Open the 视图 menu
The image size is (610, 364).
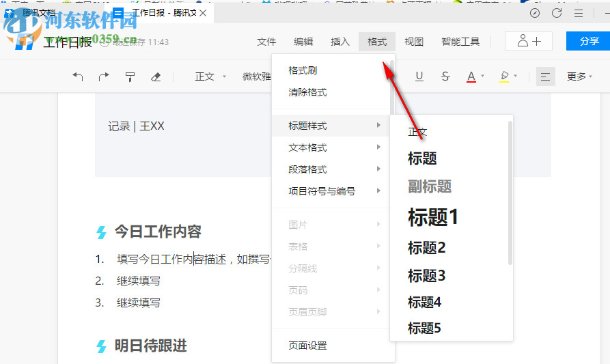click(x=414, y=42)
